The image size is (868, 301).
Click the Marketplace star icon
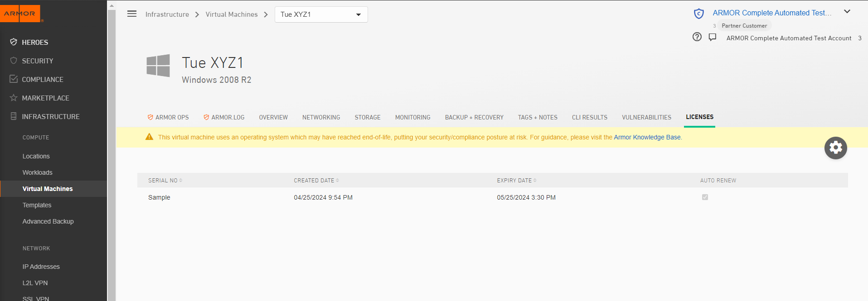[14, 98]
